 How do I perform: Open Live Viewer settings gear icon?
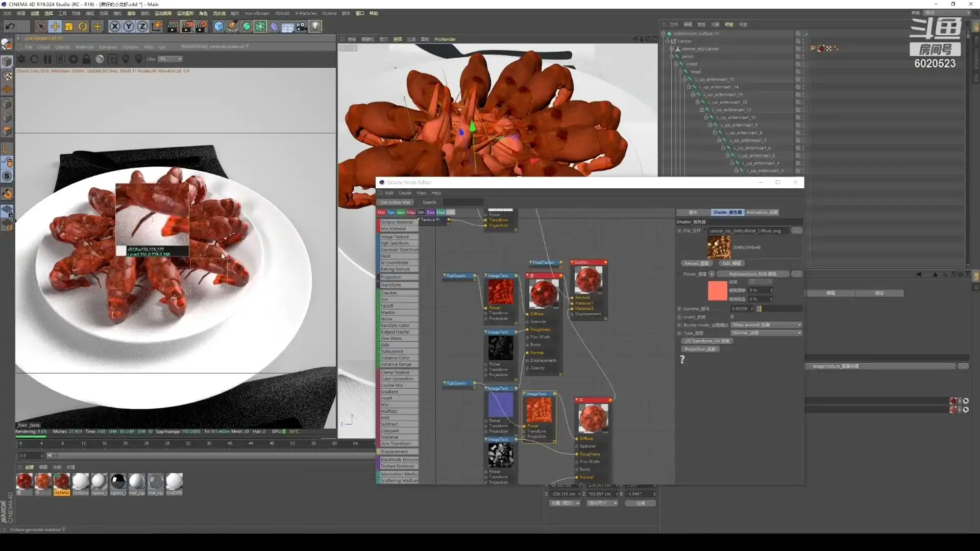[x=73, y=59]
